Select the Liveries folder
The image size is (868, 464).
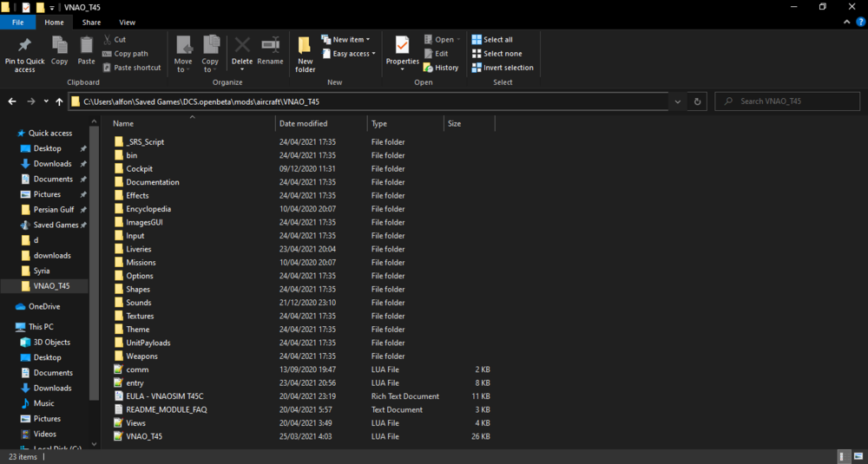coord(138,249)
